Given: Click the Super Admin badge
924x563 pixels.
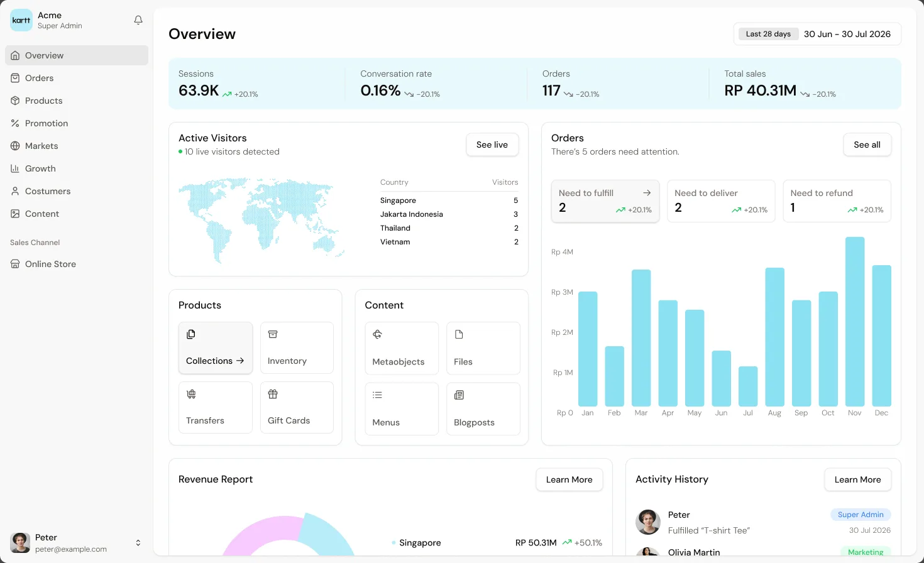Looking at the screenshot, I should click(861, 515).
